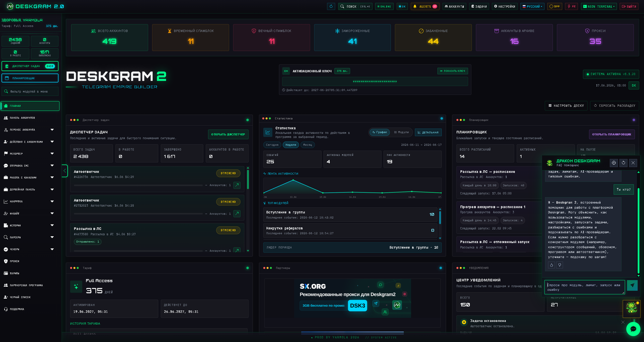This screenshot has height=342, width=644.
Task: Switch statistics view to Модули
Action: 401,132
